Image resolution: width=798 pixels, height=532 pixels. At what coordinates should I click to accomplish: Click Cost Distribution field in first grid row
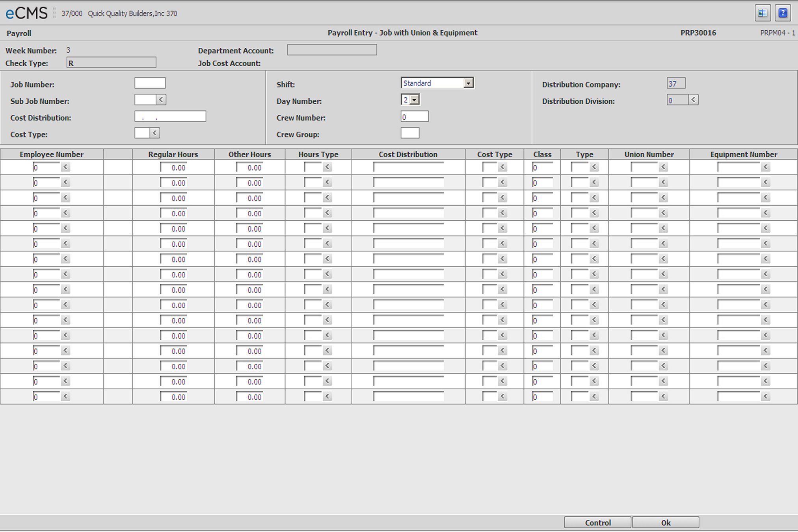(x=408, y=167)
